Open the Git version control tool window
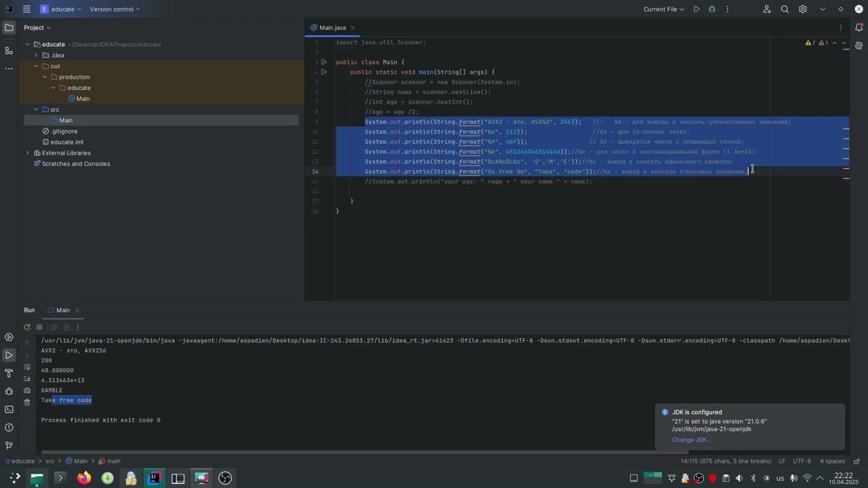The width and height of the screenshot is (868, 488). click(x=9, y=445)
